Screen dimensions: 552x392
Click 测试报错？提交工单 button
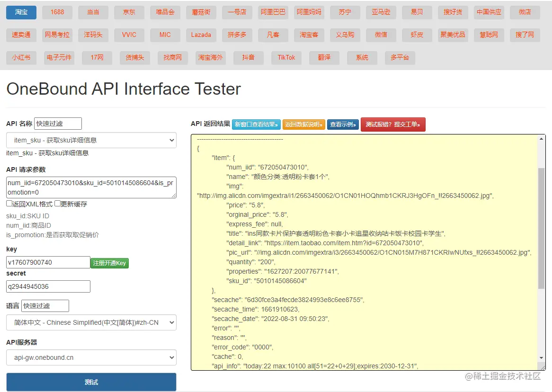point(393,125)
